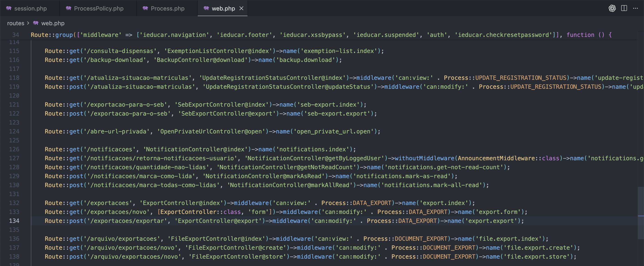Click the elephant icon on Process.php tab
This screenshot has width=644, height=266.
tap(145, 8)
